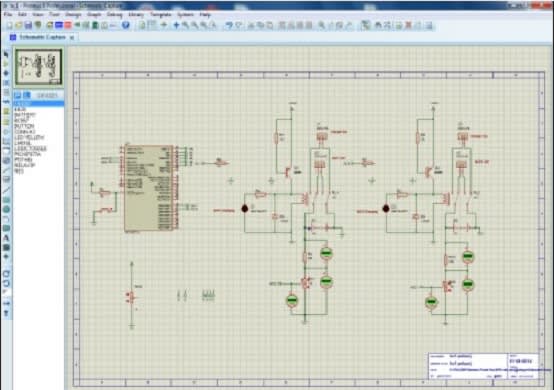Select POT-HG in the devices list

(x=23, y=160)
